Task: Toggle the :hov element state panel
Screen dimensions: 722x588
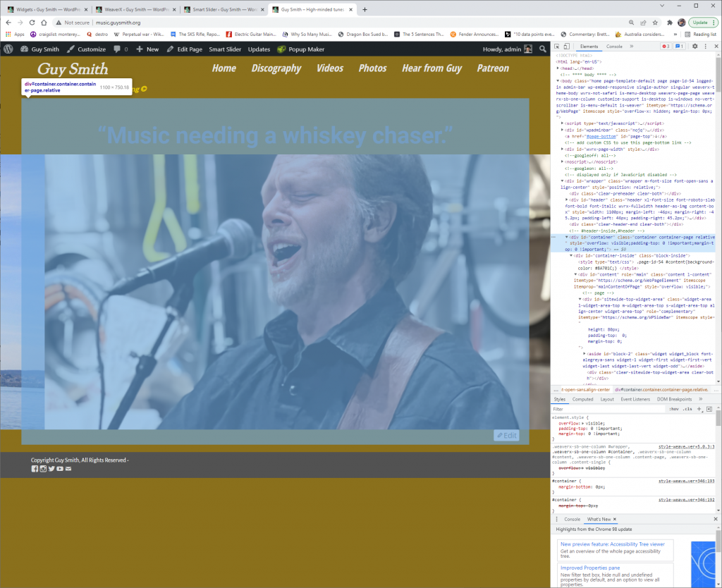Action: point(673,409)
